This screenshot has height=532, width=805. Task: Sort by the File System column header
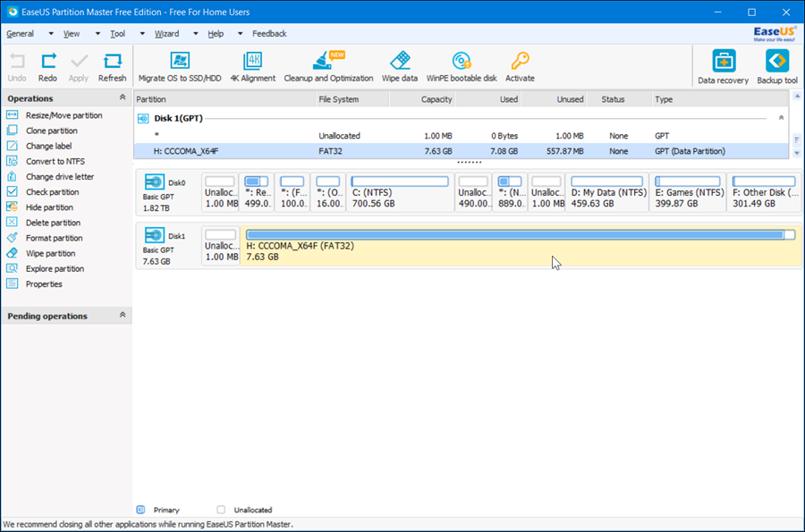coord(352,99)
